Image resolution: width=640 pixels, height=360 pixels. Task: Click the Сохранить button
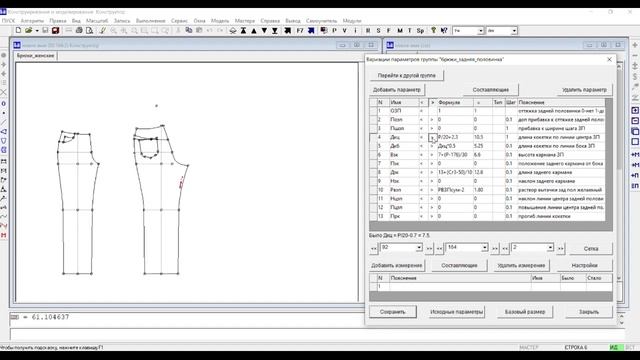pos(393,312)
